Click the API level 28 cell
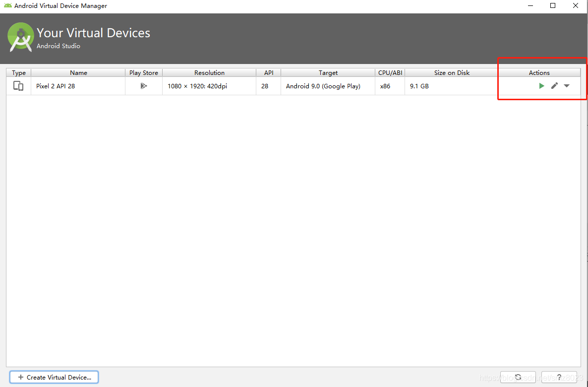Screen dimensions: 588x387 click(269, 86)
